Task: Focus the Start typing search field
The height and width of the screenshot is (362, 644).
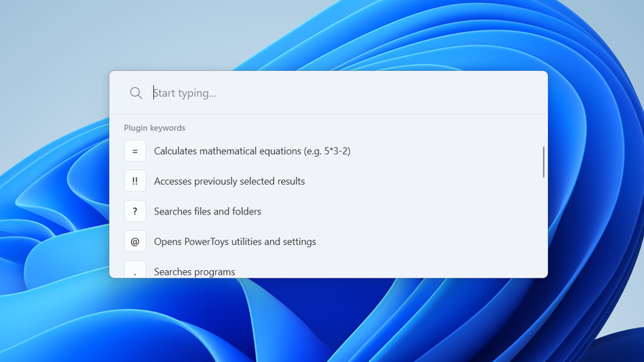Action: [x=345, y=93]
